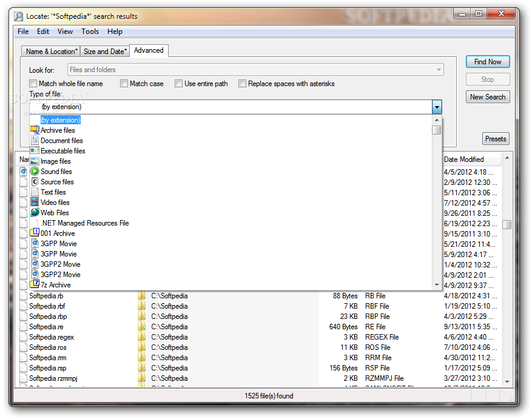
Task: Click the type of file text field
Action: coord(231,107)
